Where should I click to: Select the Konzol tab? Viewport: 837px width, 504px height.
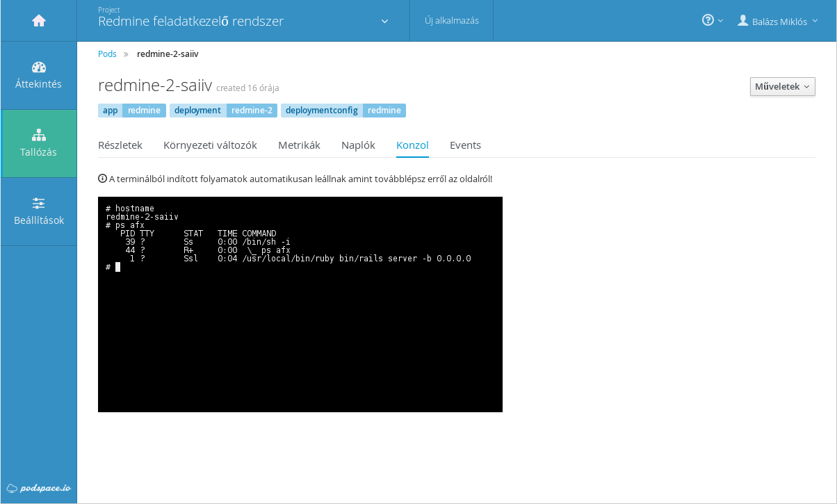[412, 145]
